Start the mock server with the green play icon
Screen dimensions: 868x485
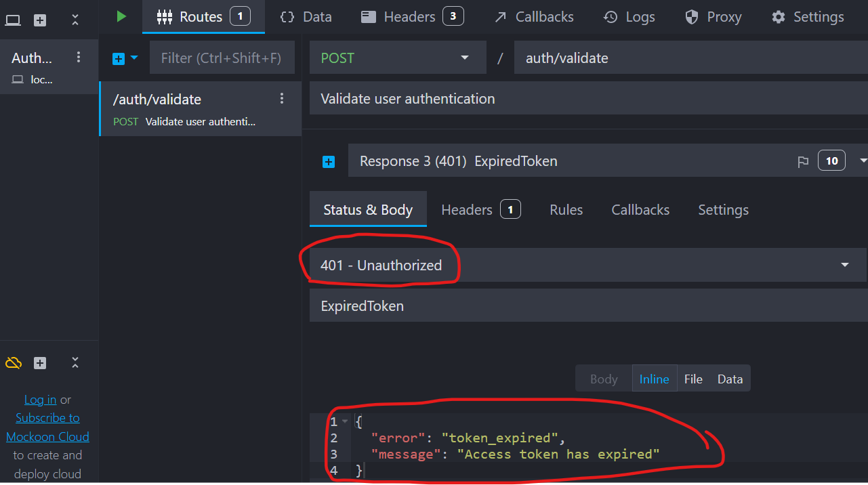point(121,16)
